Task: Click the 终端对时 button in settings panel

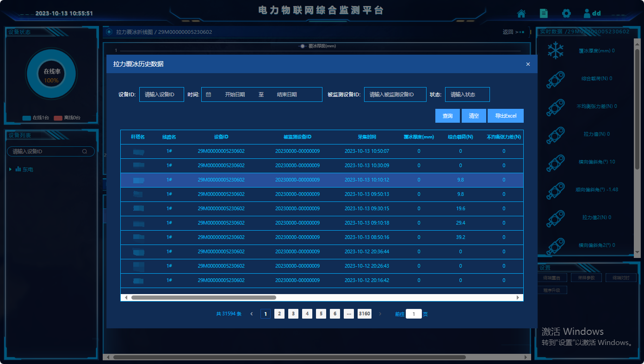Action: 620,278
